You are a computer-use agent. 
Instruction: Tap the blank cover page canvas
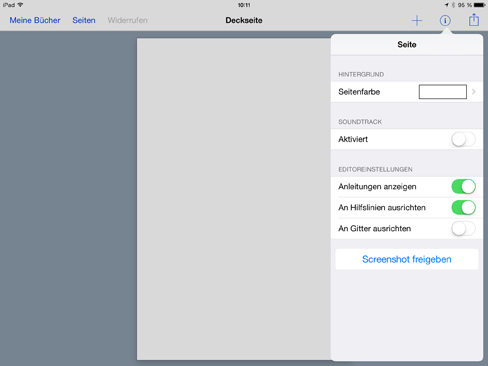(x=234, y=199)
